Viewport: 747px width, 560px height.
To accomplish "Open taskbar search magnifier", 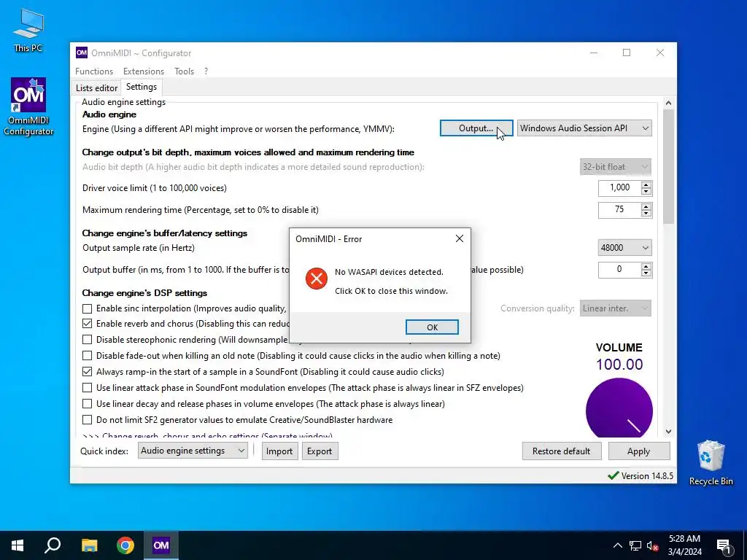I will tap(53, 545).
